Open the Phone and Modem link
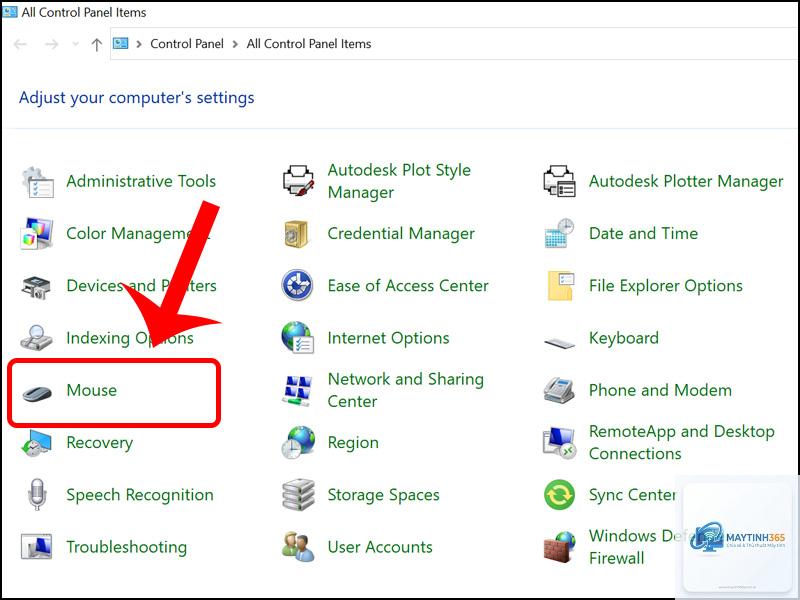This screenshot has height=600, width=800. point(660,390)
